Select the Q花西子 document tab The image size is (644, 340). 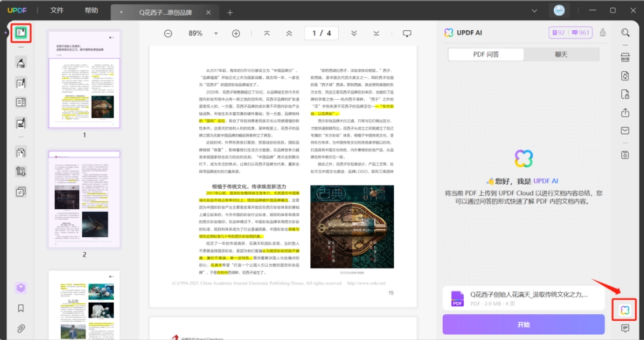click(165, 12)
